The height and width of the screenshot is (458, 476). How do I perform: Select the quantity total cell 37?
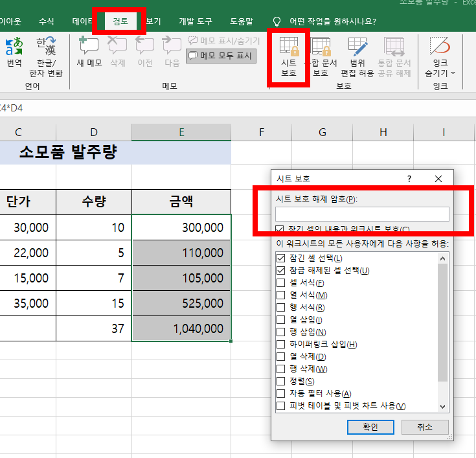[94, 328]
